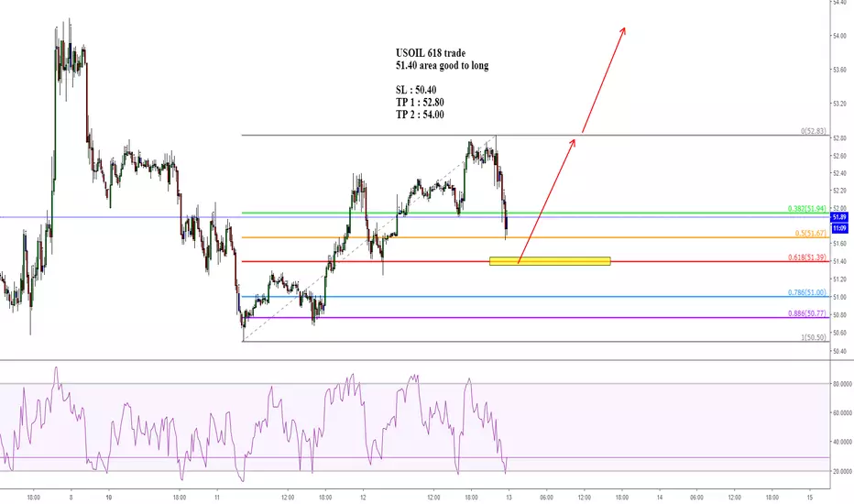Select the "51.40 area good to long" note

[x=442, y=65]
